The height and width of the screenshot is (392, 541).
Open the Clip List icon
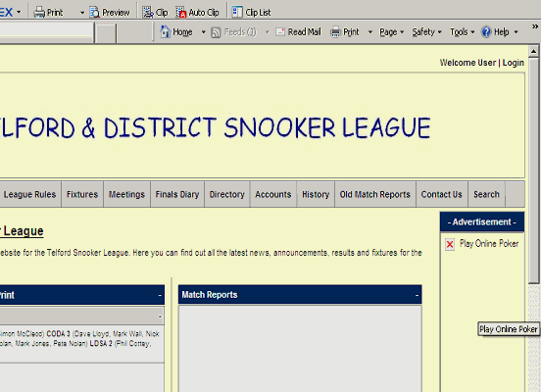(237, 12)
